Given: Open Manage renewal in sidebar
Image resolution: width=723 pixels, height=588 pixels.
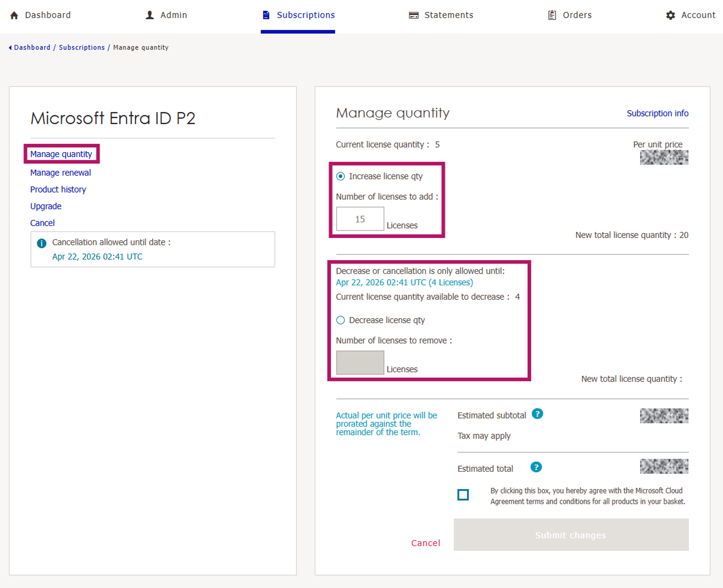Looking at the screenshot, I should click(61, 173).
